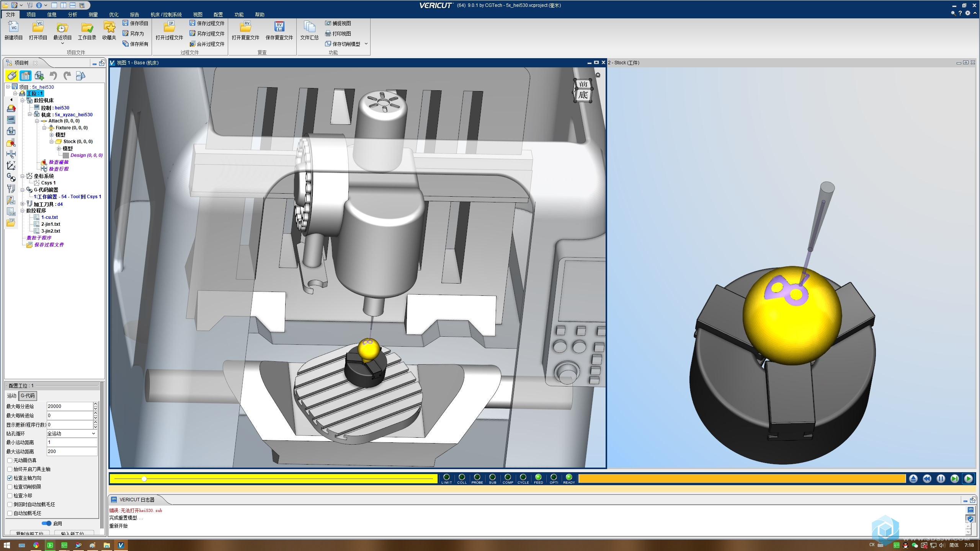980x551 pixels.
Task: Enable 检查冷却 checkbox
Action: point(10,496)
